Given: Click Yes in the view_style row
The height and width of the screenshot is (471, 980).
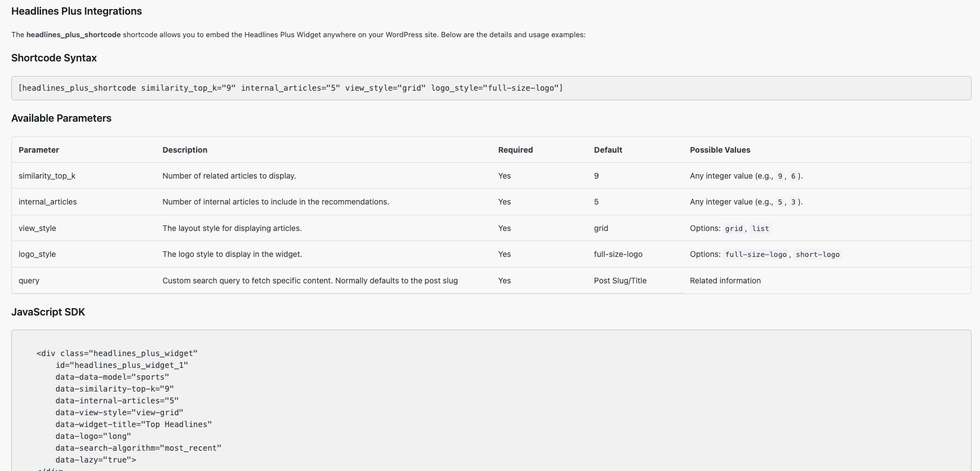Looking at the screenshot, I should [504, 228].
